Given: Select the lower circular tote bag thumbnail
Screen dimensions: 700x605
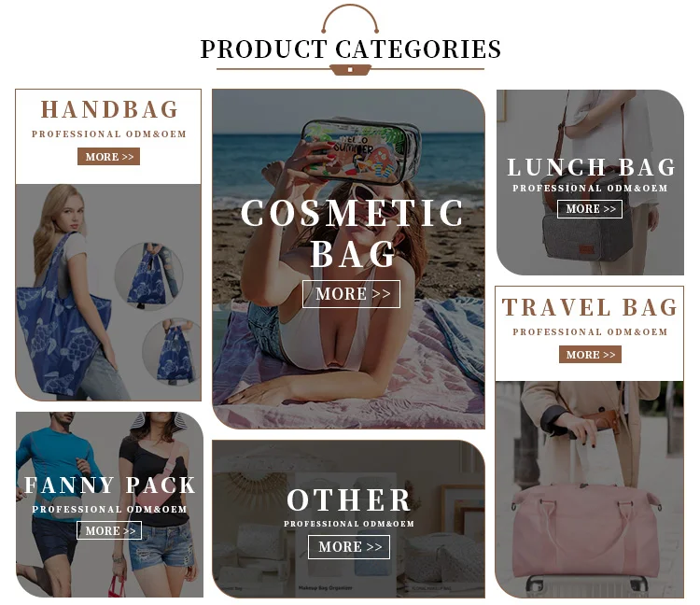Looking at the screenshot, I should 172,351.
